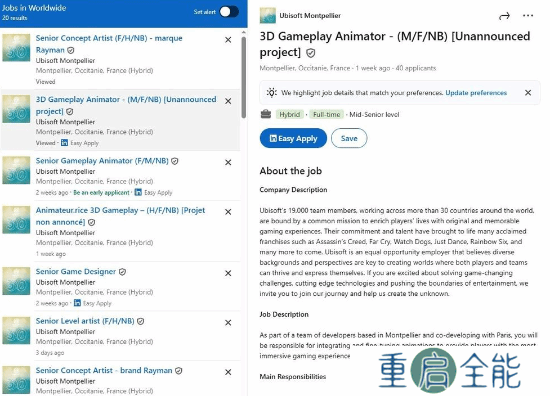
Task: Apply with the Easy Apply button
Action: tap(293, 138)
